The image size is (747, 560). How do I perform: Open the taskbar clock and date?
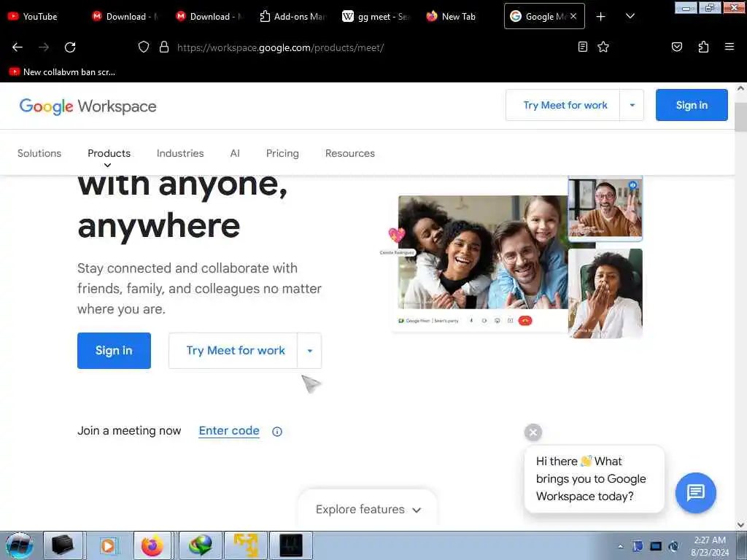(710, 546)
